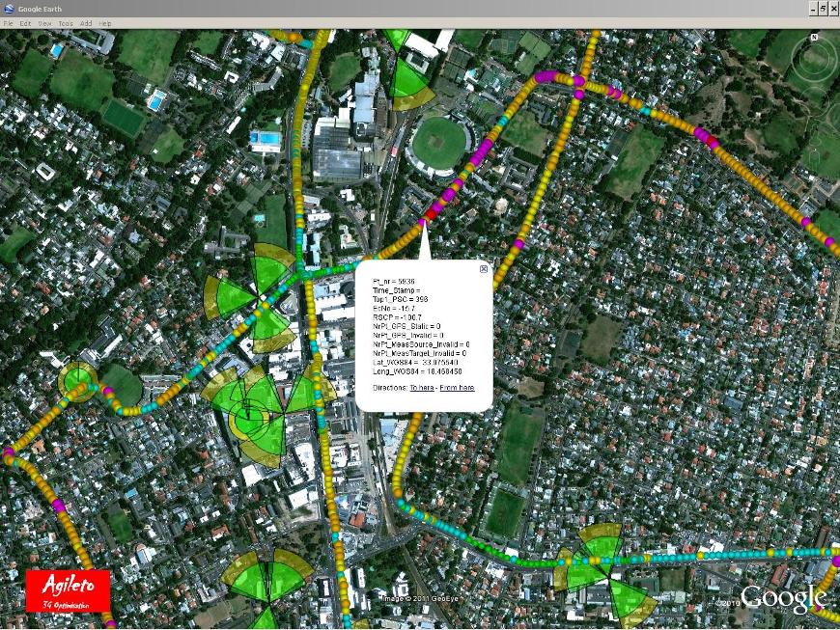Click the "From here" directions link
The height and width of the screenshot is (630, 840).
coord(457,388)
